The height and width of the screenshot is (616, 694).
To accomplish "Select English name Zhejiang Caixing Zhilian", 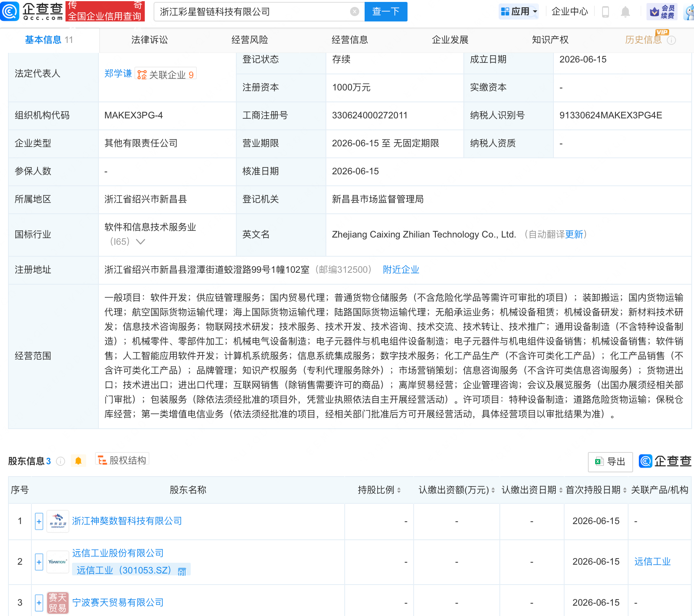I will pos(424,234).
